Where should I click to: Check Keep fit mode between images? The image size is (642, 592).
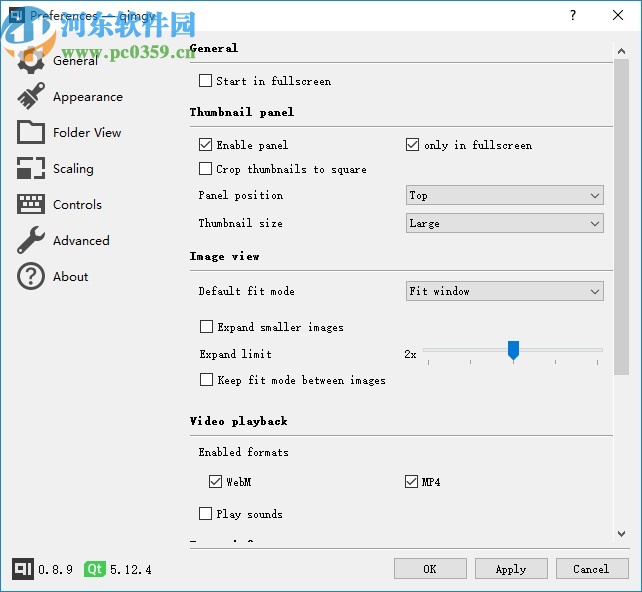(206, 380)
